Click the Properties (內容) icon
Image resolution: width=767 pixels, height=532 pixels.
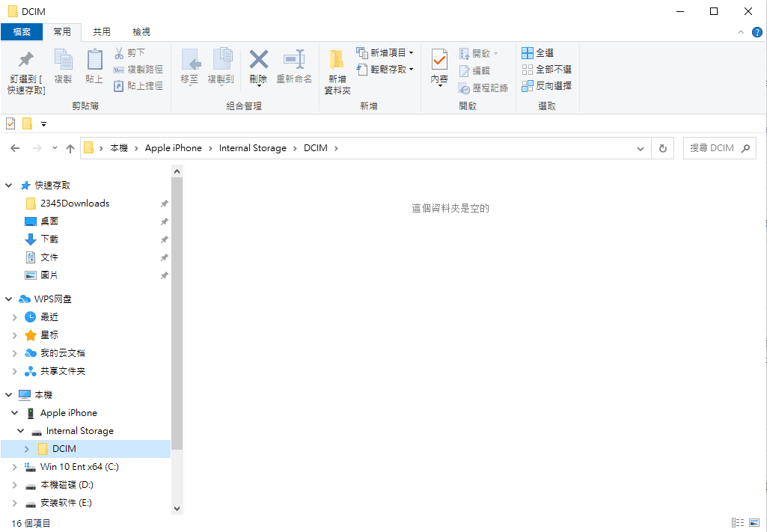coord(439,60)
